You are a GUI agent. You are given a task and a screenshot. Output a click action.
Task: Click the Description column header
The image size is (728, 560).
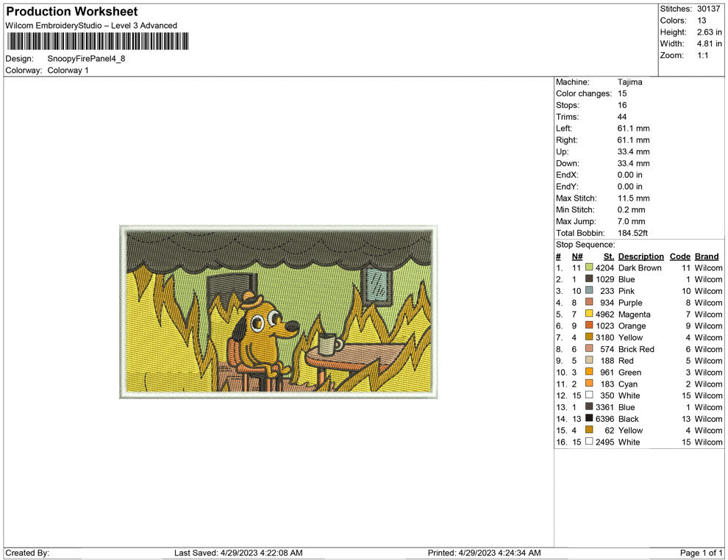(640, 256)
